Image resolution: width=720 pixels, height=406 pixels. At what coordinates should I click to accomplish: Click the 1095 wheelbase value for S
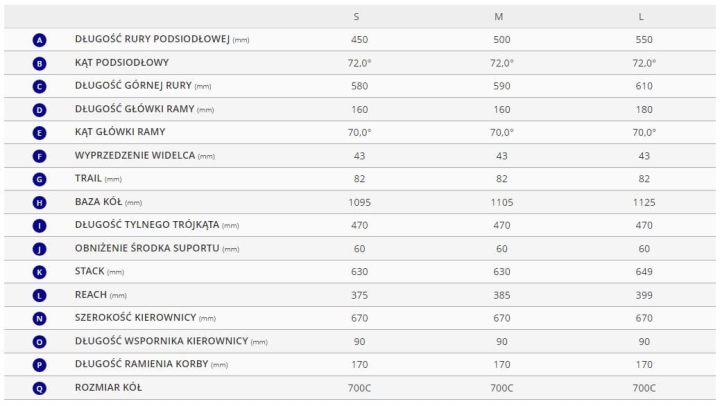360,203
